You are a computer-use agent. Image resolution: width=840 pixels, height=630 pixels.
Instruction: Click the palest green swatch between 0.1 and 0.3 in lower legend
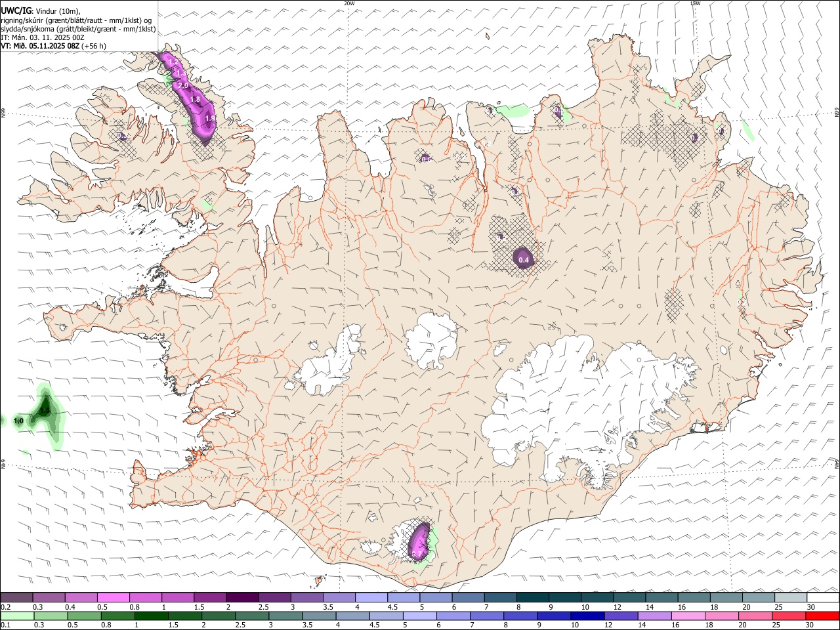(x=17, y=616)
